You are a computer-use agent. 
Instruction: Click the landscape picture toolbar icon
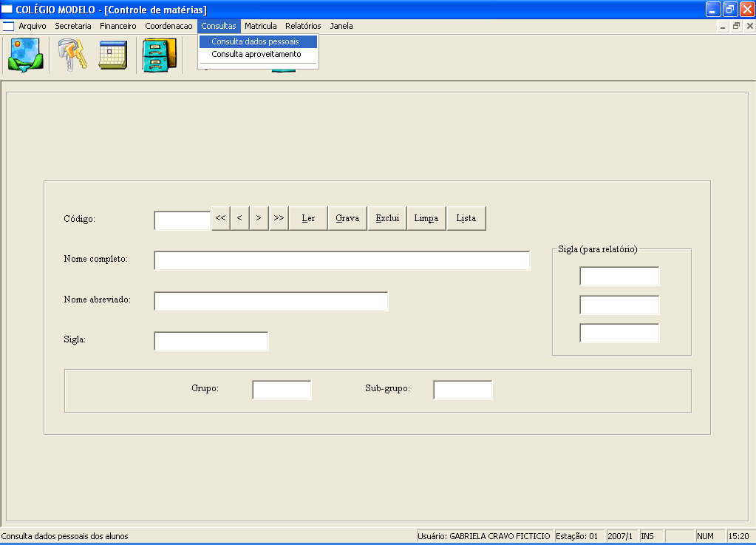[x=25, y=55]
